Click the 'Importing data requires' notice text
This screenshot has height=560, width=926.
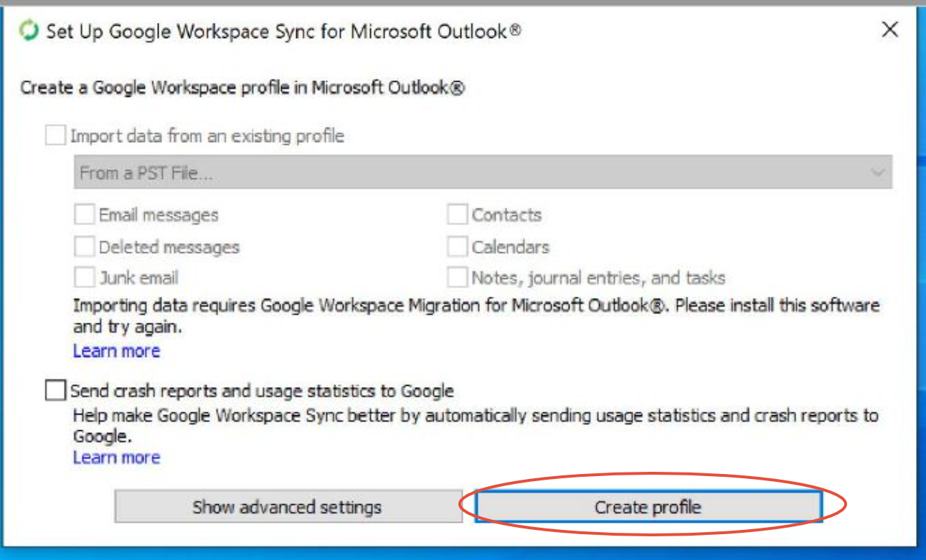[x=476, y=316]
